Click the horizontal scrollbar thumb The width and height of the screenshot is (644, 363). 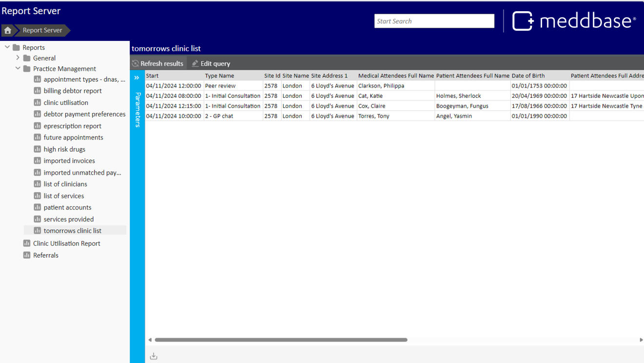coord(281,340)
